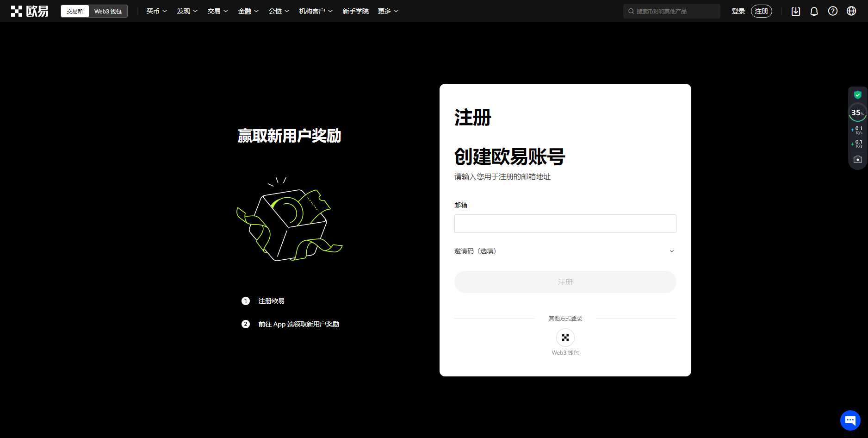This screenshot has height=438, width=868.
Task: Click the green shield security icon
Action: (x=858, y=94)
